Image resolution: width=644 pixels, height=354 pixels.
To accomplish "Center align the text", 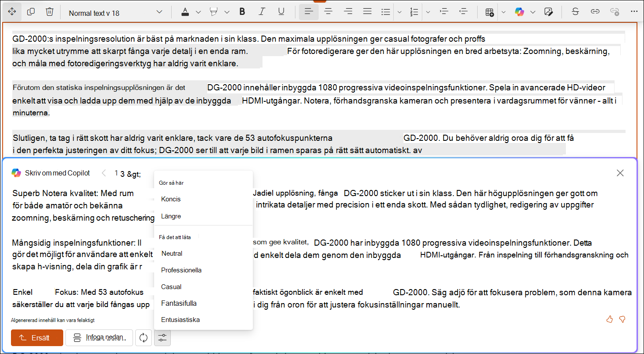I will [328, 12].
